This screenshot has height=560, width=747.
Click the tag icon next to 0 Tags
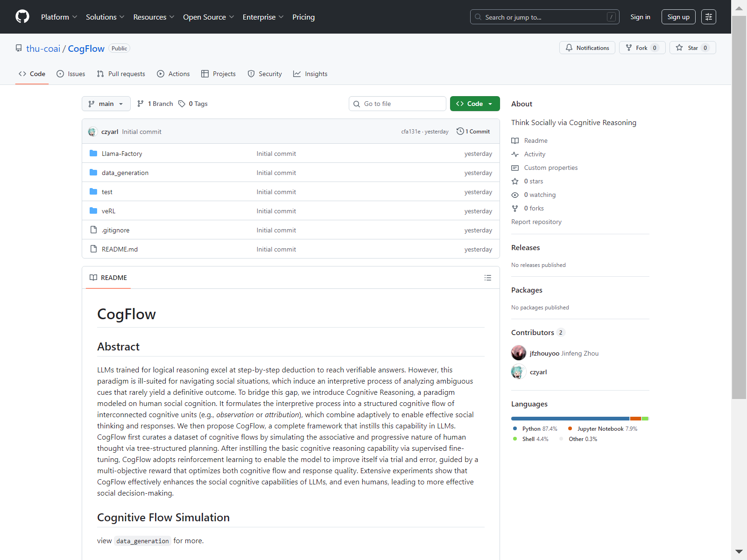[x=182, y=104]
